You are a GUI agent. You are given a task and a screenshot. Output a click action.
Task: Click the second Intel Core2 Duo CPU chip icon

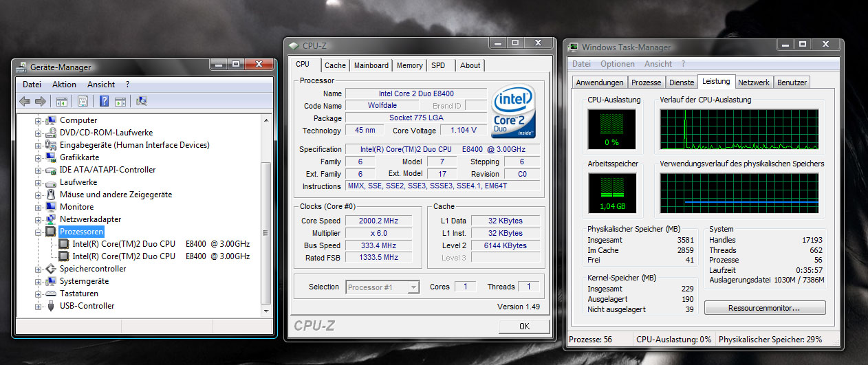(x=64, y=256)
